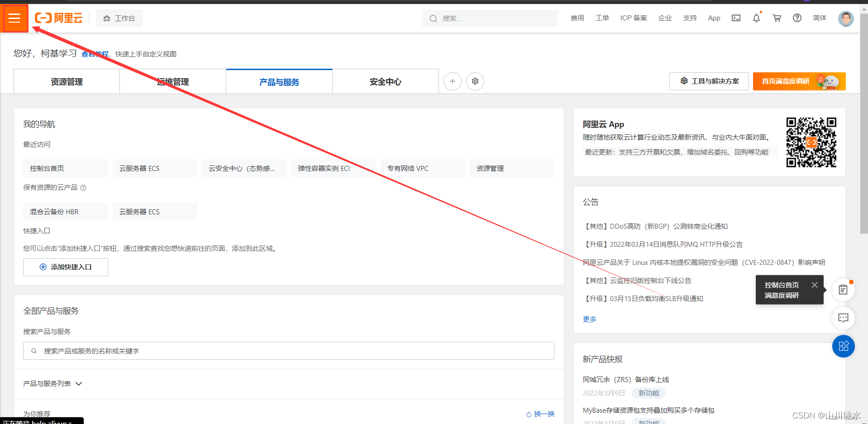
Task: Open the user avatar menu
Action: point(845,19)
